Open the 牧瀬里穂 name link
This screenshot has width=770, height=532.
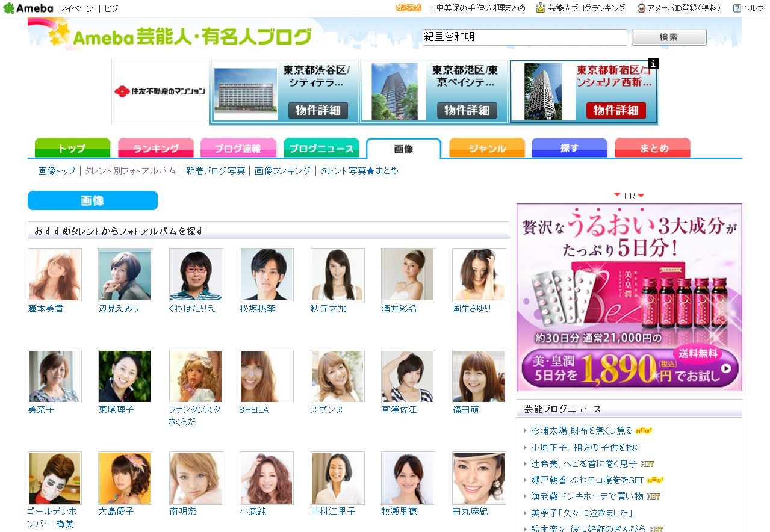399,512
